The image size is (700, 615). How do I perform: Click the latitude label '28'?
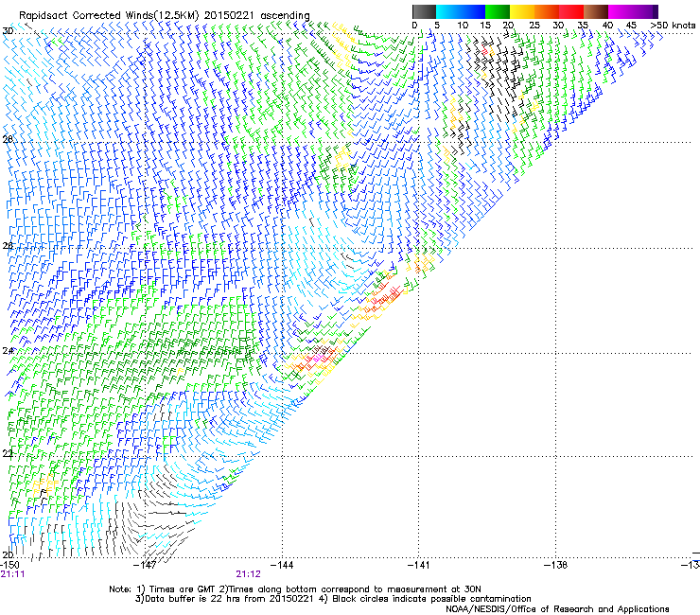point(8,139)
